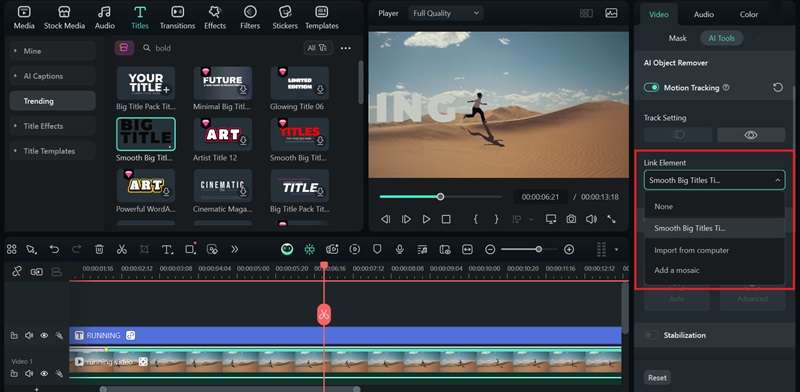Select the Cinematic Magazine title thumbnail
The height and width of the screenshot is (392, 800).
(x=222, y=185)
